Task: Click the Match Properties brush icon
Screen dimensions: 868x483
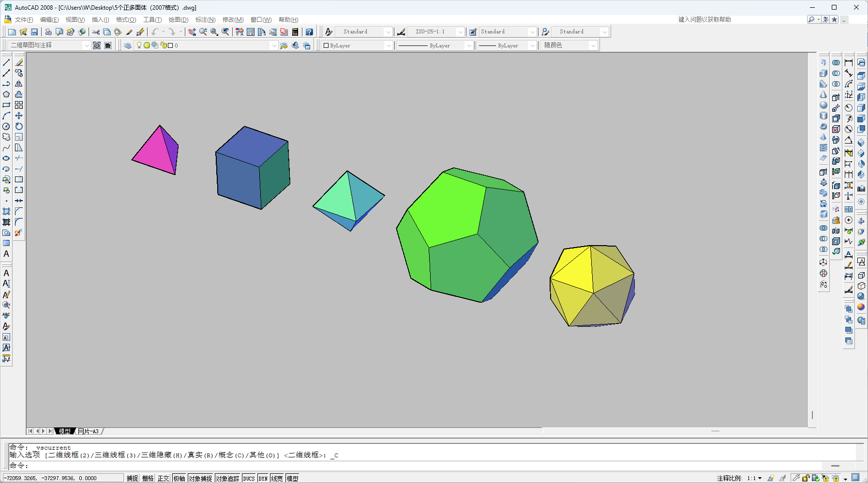Action: 129,32
